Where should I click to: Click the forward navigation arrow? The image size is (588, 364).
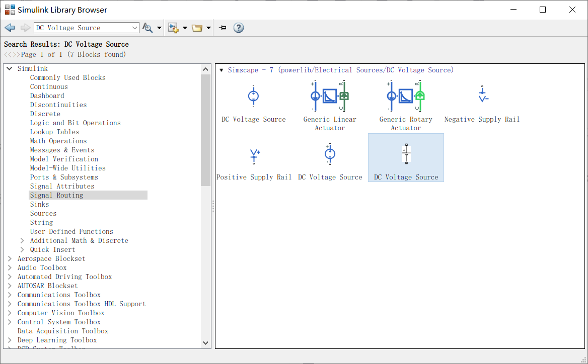click(25, 28)
